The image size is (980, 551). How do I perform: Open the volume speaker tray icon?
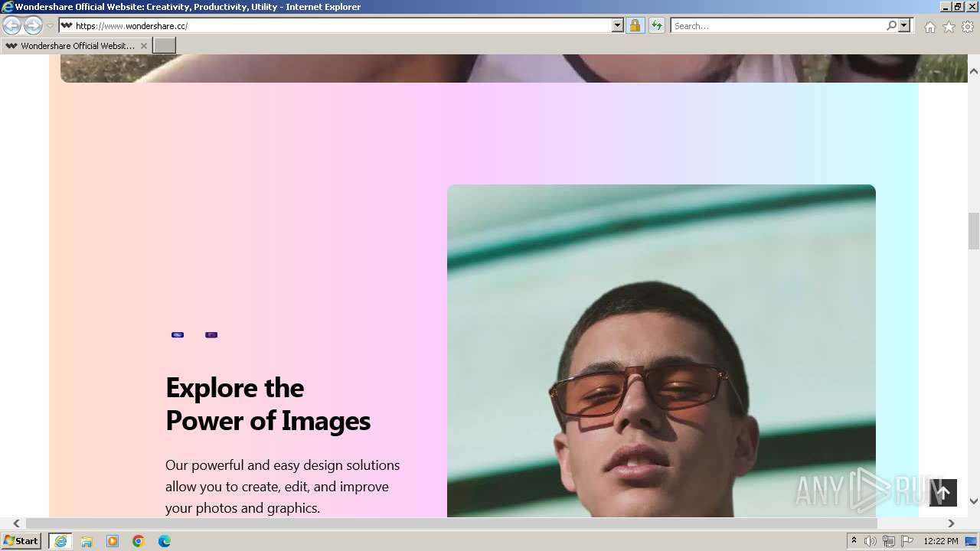point(871,541)
